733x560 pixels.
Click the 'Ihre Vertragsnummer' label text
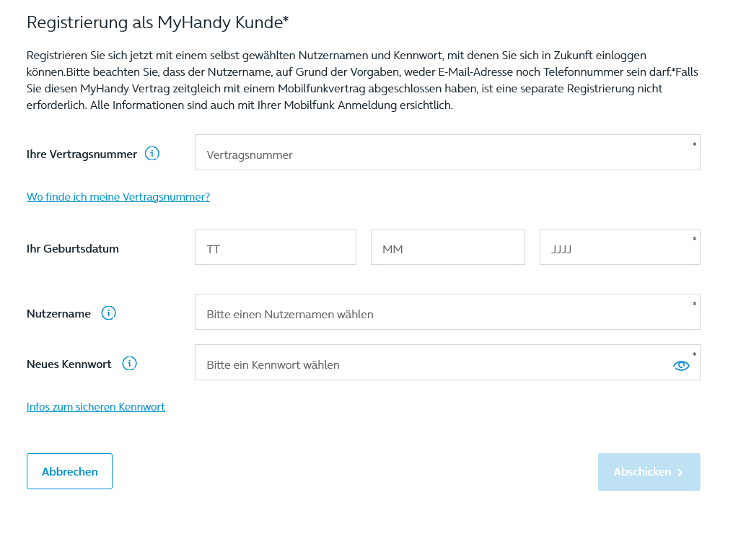tap(82, 154)
